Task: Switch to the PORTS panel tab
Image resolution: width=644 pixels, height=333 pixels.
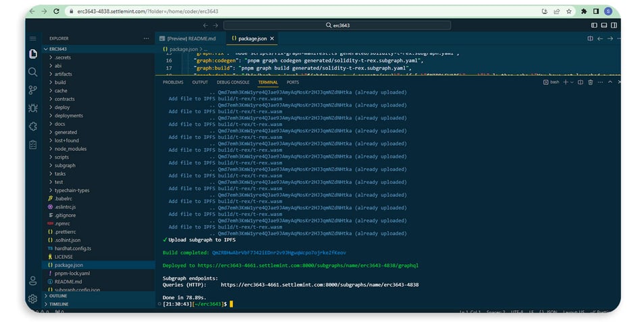Action: [293, 82]
